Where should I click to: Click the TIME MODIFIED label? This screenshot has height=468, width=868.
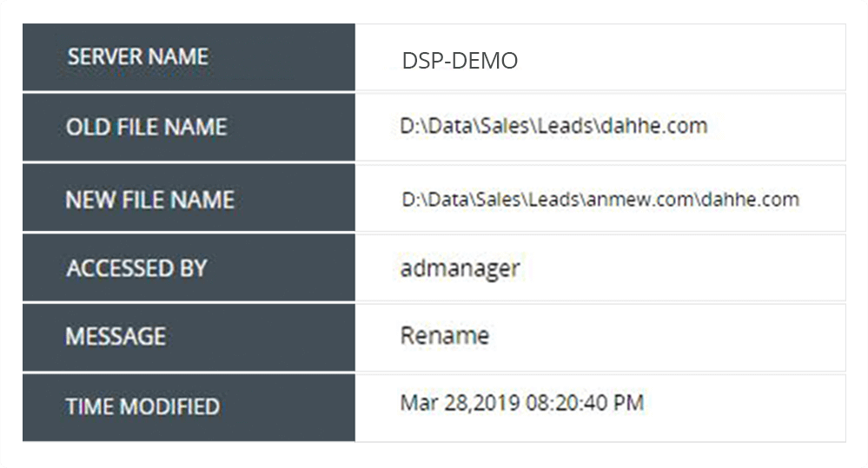142,406
